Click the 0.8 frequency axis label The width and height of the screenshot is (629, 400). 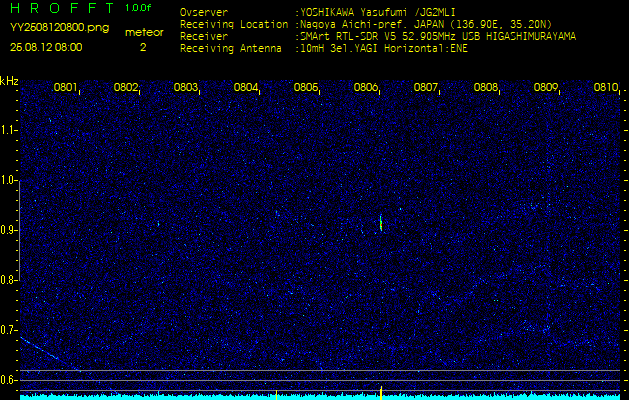pos(8,280)
